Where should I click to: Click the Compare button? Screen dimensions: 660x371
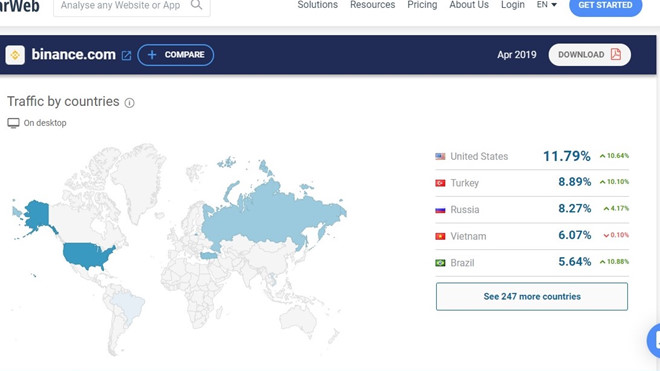tap(176, 55)
